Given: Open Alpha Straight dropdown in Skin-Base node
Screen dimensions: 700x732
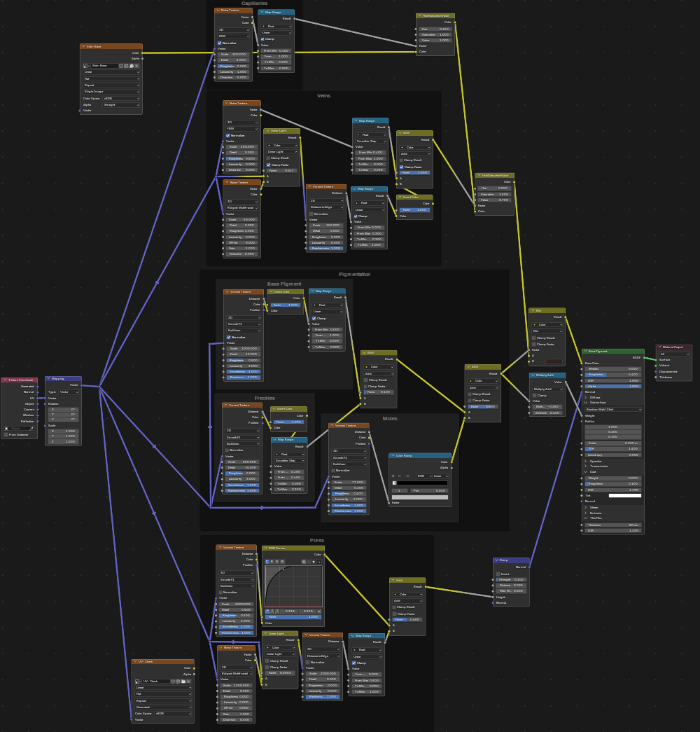Looking at the screenshot, I should tap(121, 105).
